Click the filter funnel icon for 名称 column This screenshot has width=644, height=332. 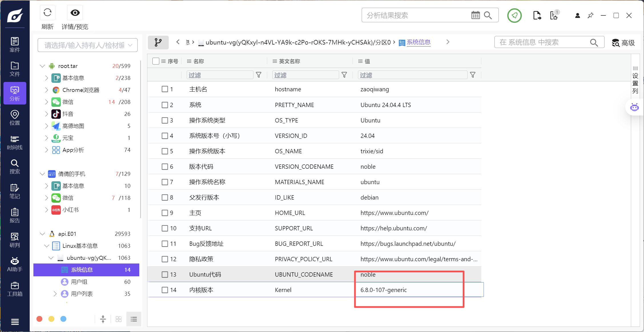point(259,75)
